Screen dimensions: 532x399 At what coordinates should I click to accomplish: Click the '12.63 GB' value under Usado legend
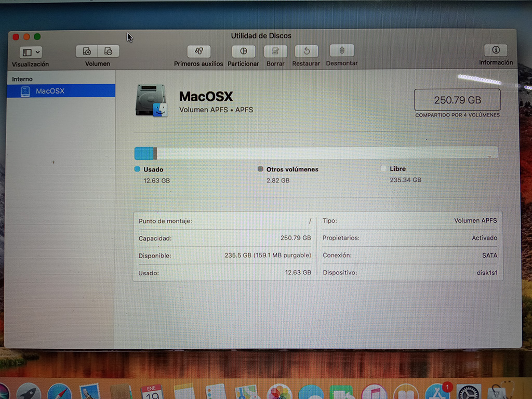(156, 180)
